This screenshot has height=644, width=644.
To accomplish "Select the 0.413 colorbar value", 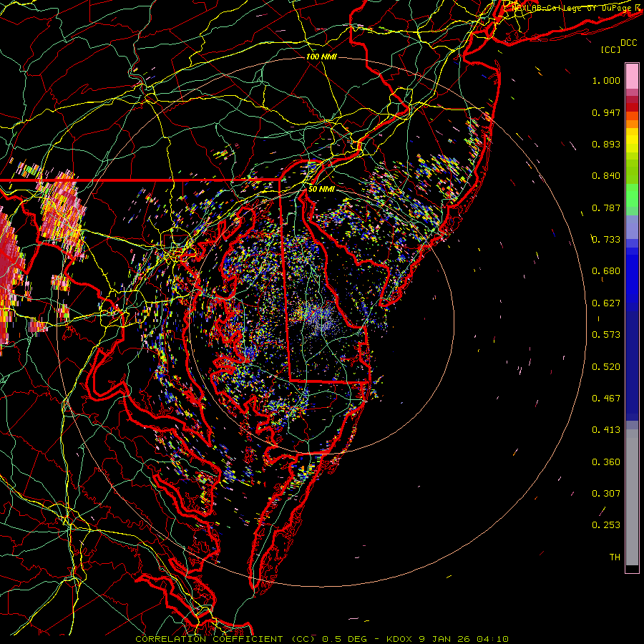I will (x=606, y=430).
